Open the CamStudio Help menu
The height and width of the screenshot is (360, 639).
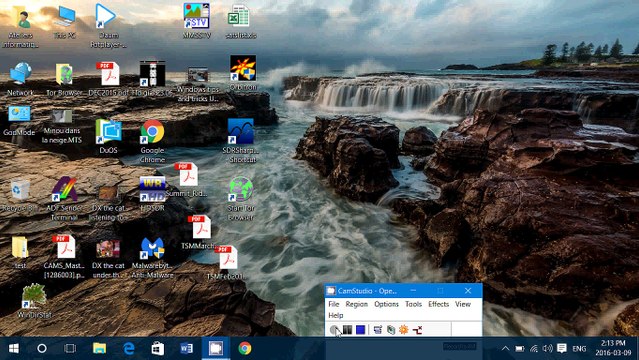[x=336, y=315]
